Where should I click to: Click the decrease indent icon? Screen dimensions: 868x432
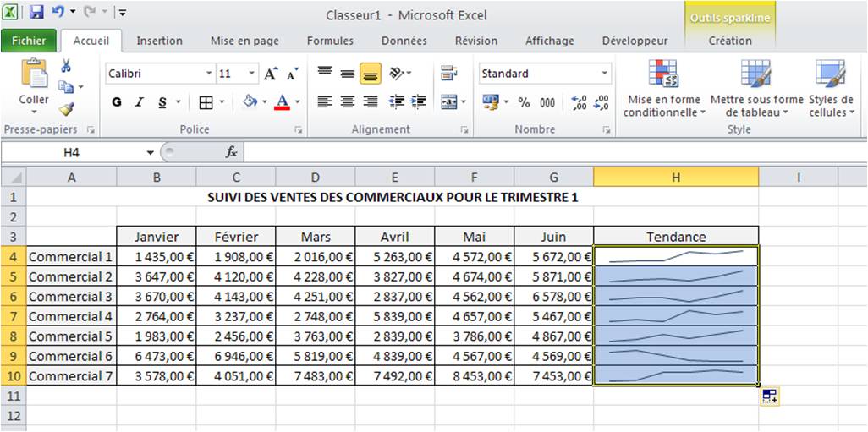tap(397, 102)
